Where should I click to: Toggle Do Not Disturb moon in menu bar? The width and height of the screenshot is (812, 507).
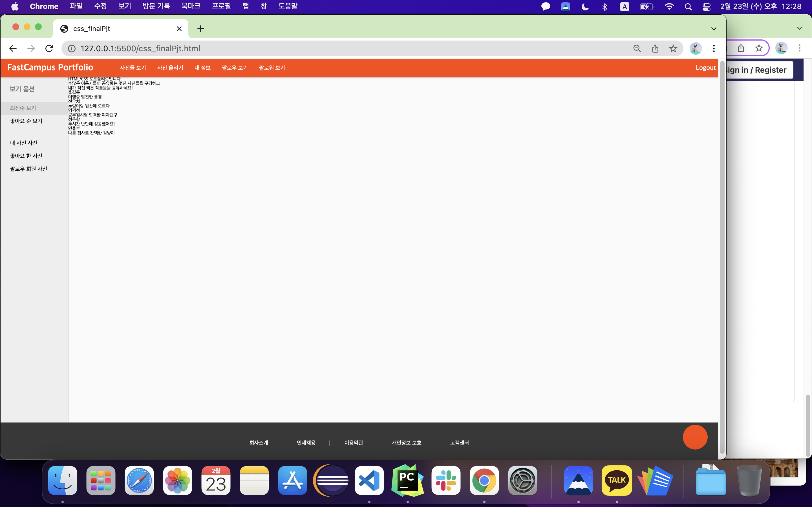point(585,7)
